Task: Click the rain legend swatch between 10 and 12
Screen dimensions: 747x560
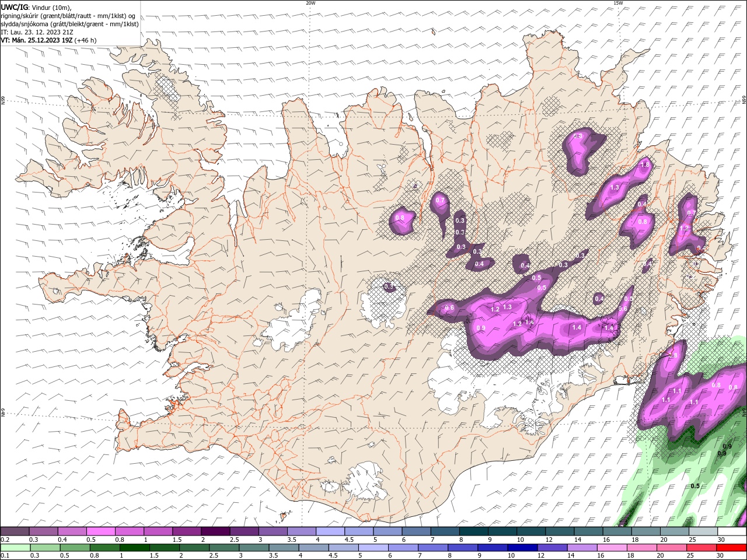Action: coord(523,548)
